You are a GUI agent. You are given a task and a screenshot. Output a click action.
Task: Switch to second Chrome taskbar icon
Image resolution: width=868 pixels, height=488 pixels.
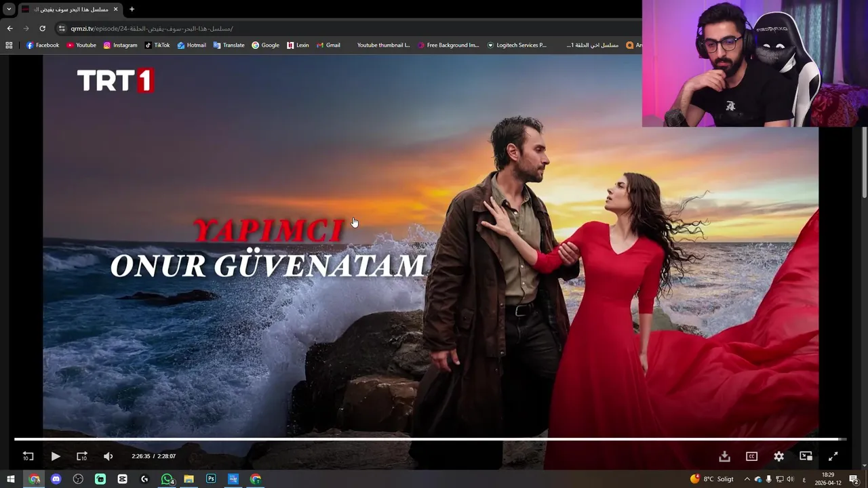coord(255,479)
